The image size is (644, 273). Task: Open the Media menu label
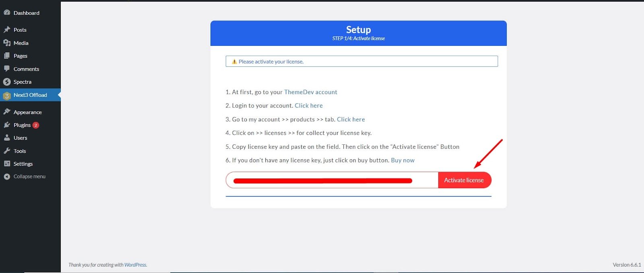point(21,43)
